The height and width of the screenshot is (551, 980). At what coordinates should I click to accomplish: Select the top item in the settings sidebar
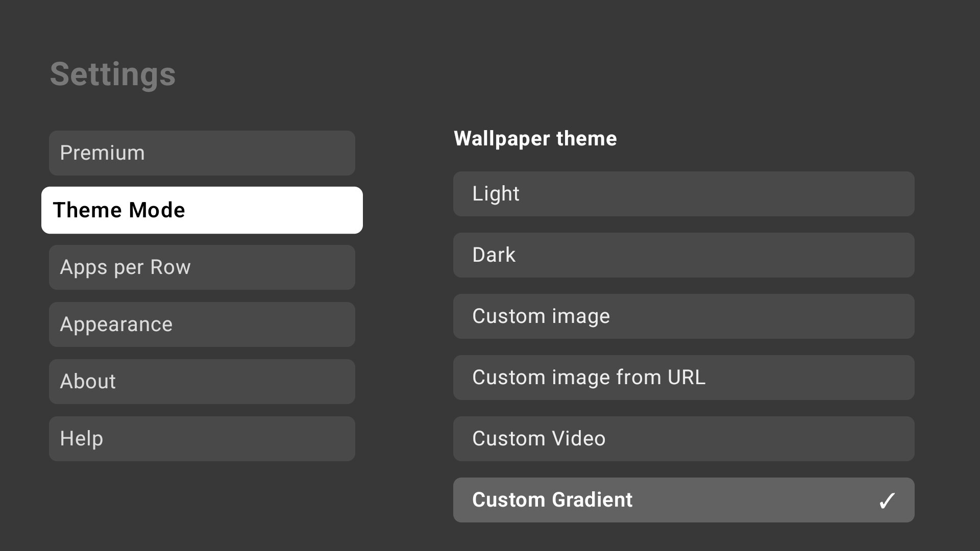point(202,153)
